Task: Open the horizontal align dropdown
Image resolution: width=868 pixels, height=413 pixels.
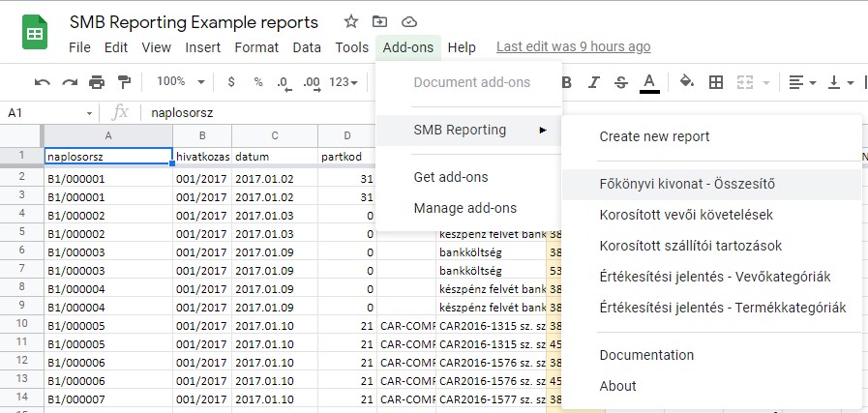Action: click(801, 82)
